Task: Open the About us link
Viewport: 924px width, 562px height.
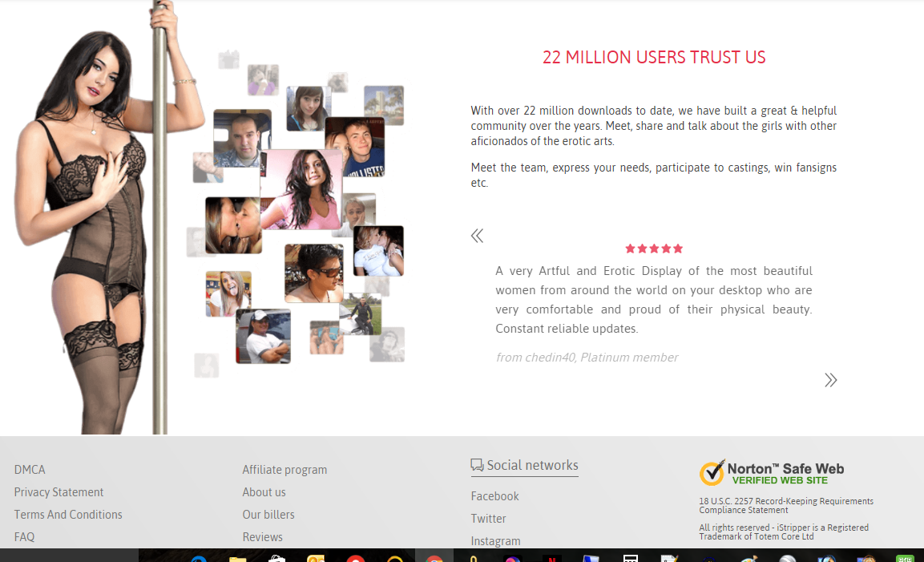Action: click(x=264, y=492)
